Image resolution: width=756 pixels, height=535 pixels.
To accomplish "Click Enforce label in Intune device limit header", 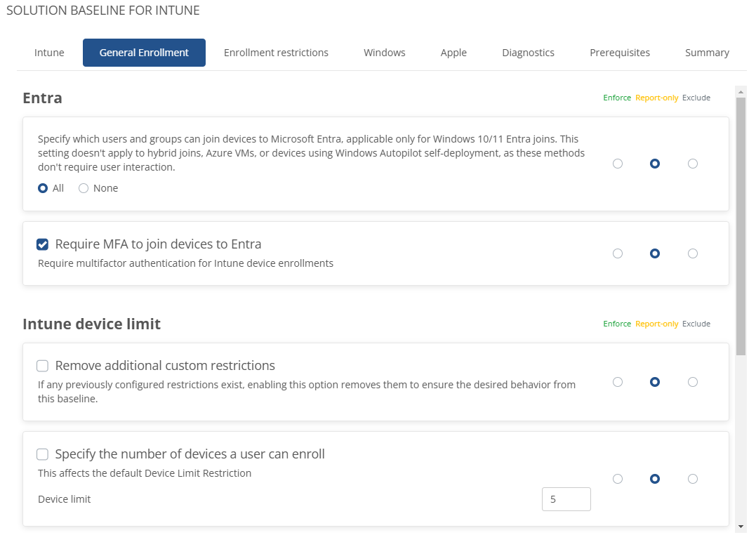I will click(x=617, y=324).
